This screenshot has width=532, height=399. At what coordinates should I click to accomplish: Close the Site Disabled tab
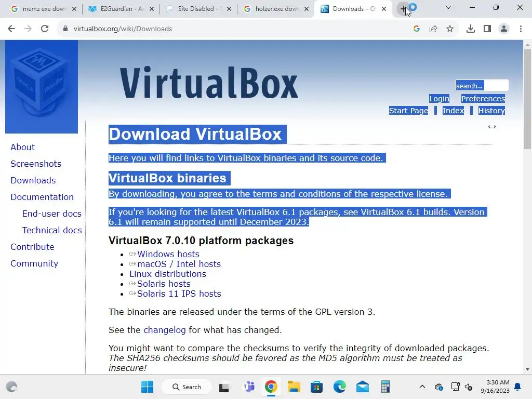pyautogui.click(x=229, y=9)
